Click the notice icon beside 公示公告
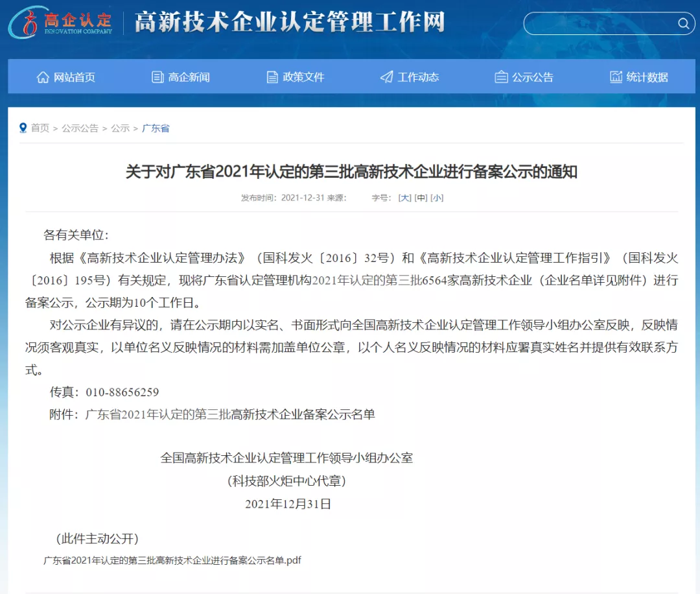This screenshot has width=700, height=594. (501, 77)
